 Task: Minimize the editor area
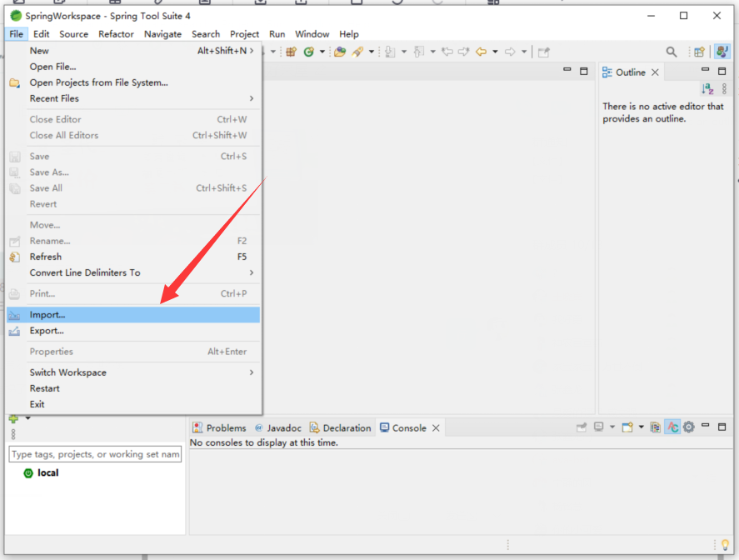(x=567, y=70)
